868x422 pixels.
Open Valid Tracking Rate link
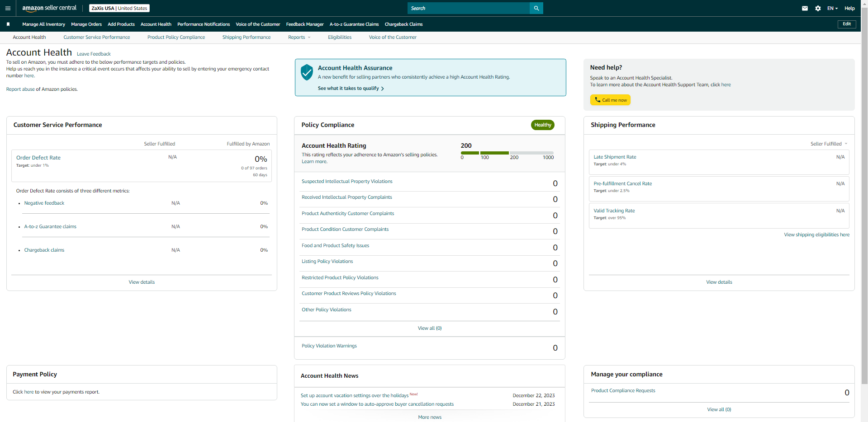(614, 211)
